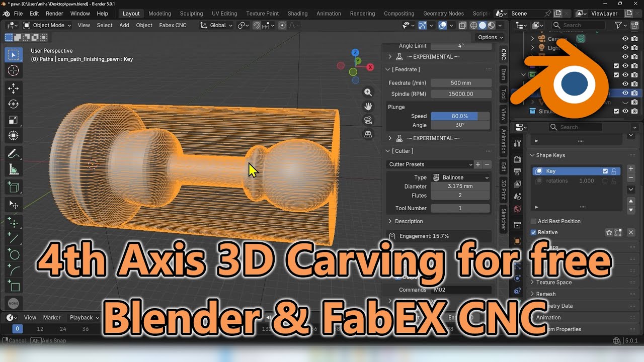Open the File menu

[x=18, y=14]
